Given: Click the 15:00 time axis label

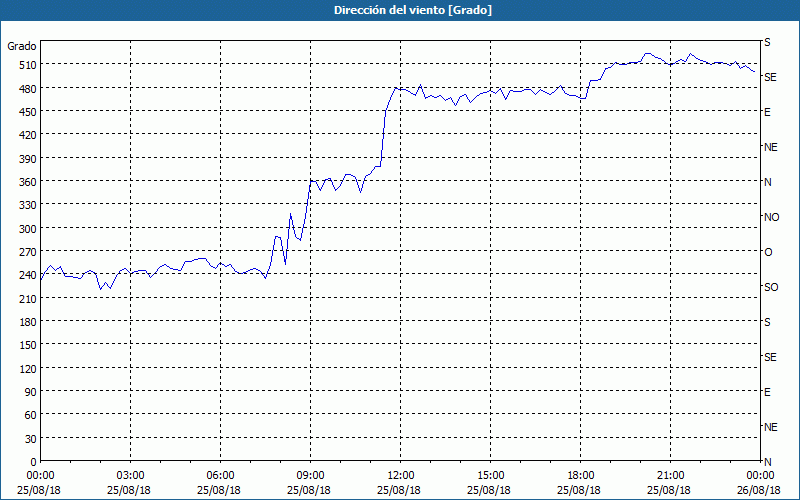Looking at the screenshot, I should tap(490, 476).
